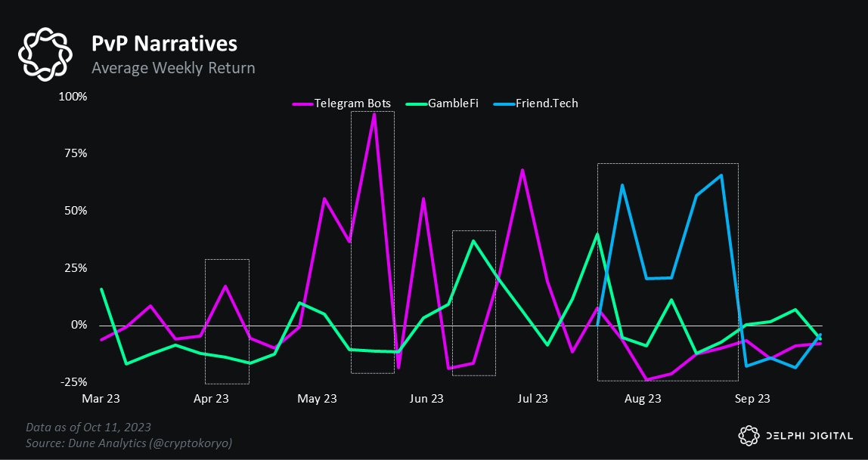
Task: Select the Apr 23 x-axis label
Action: [212, 399]
